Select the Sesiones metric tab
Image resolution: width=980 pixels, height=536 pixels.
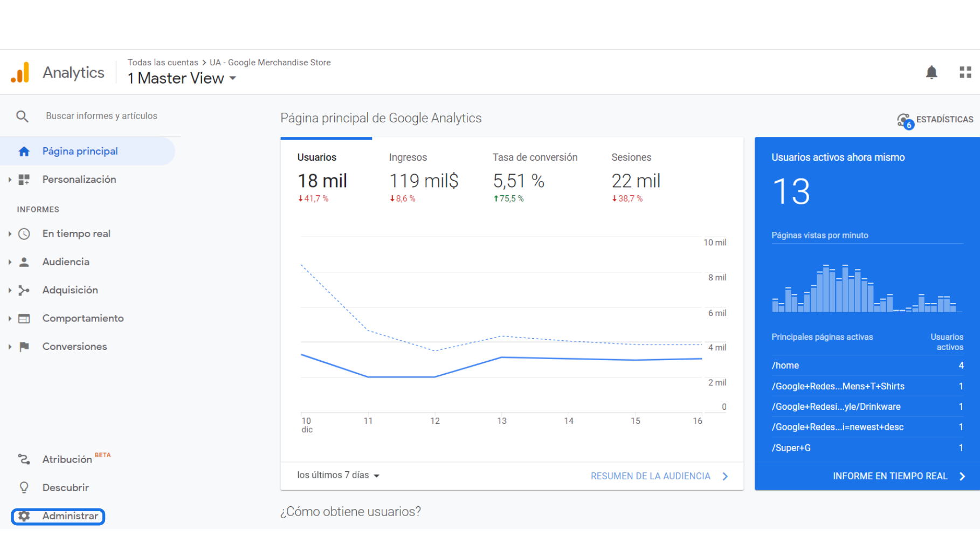coord(636,178)
